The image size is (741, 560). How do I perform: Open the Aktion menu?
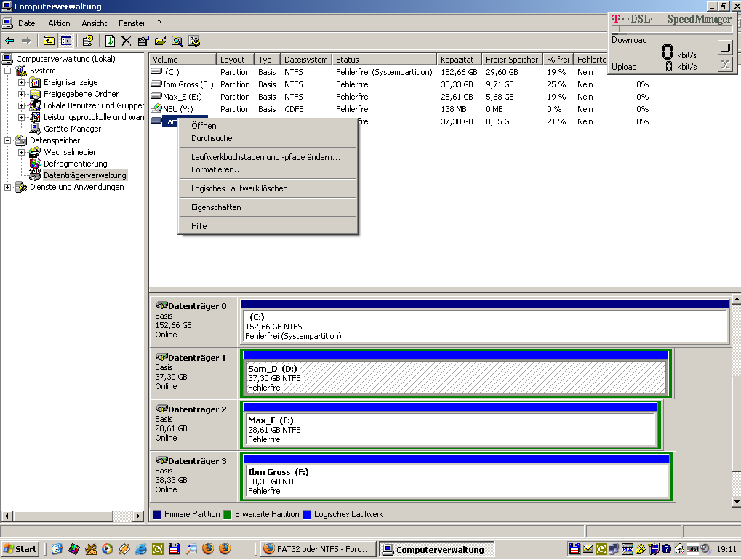pyautogui.click(x=59, y=23)
